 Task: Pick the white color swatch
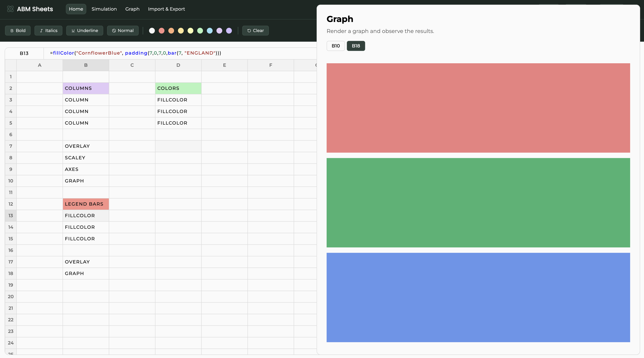point(152,30)
